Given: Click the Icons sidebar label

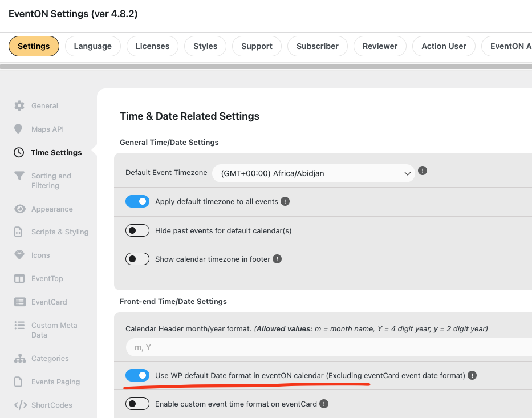Looking at the screenshot, I should point(40,255).
